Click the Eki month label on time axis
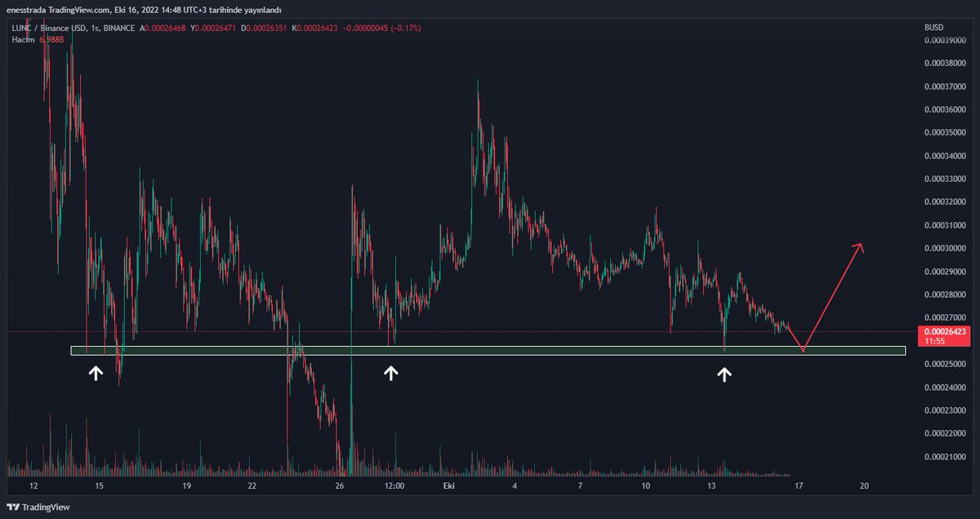The height and width of the screenshot is (519, 980). tap(448, 486)
